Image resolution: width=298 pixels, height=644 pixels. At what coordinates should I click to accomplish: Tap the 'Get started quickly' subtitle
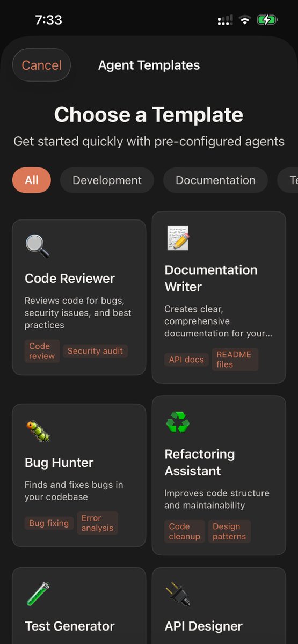click(x=149, y=141)
